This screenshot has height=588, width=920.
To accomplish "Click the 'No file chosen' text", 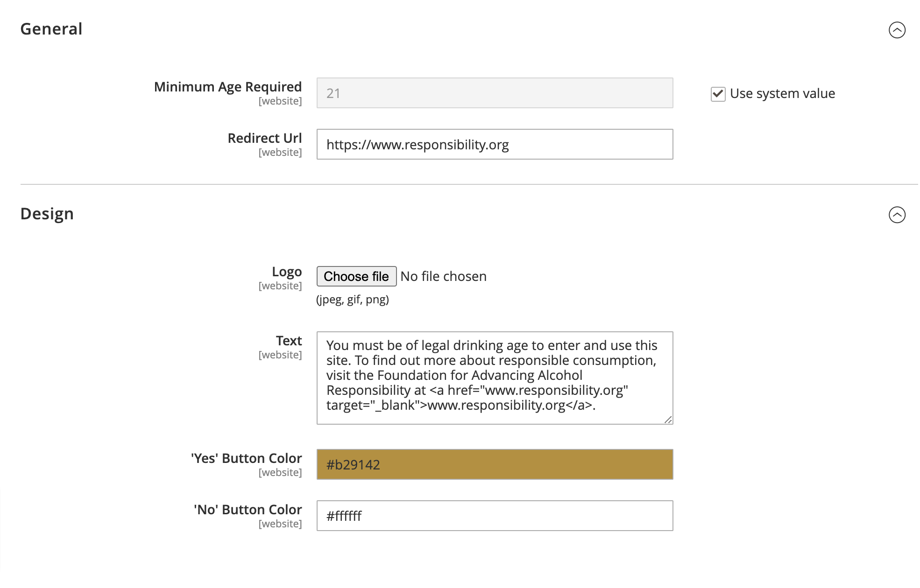I will pyautogui.click(x=443, y=276).
